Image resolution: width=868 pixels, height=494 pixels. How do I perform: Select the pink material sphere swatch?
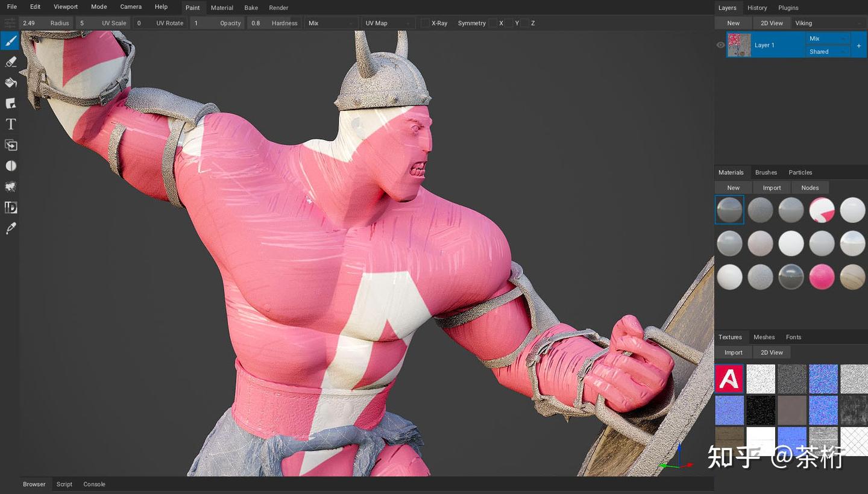point(822,277)
